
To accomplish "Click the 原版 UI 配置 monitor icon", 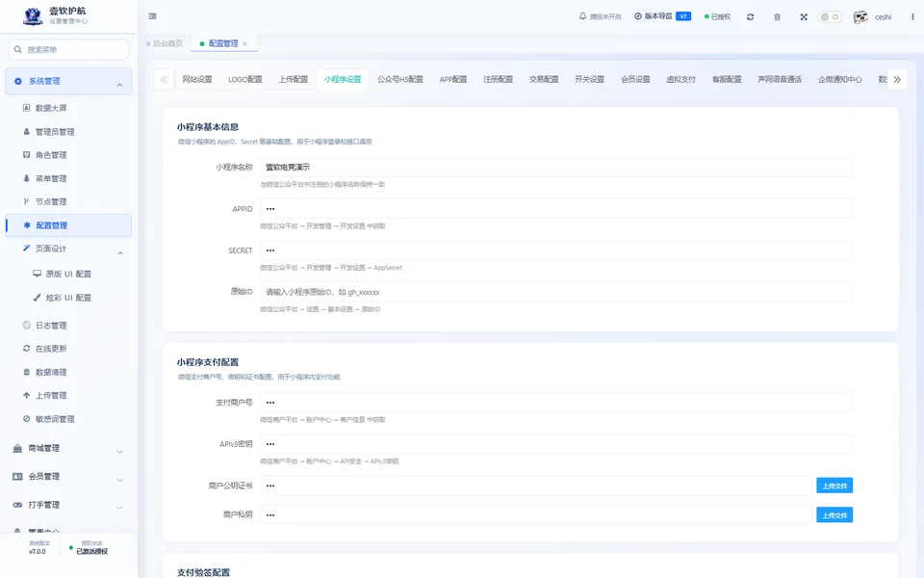I will tap(38, 274).
